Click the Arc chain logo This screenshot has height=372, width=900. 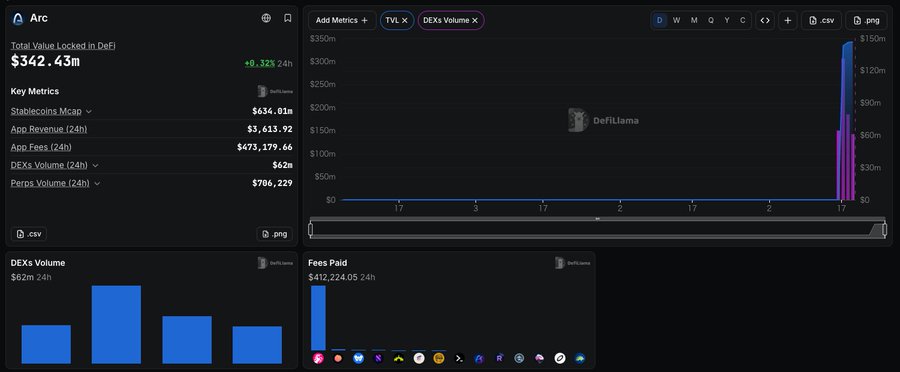coord(17,18)
